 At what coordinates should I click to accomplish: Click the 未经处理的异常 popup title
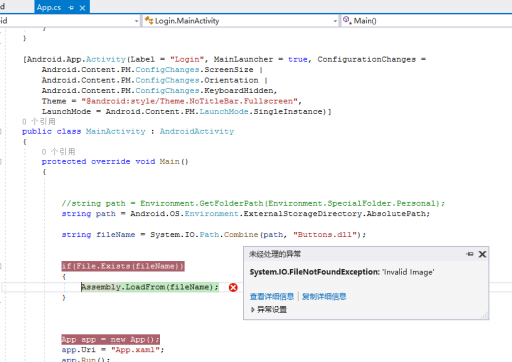tap(275, 254)
